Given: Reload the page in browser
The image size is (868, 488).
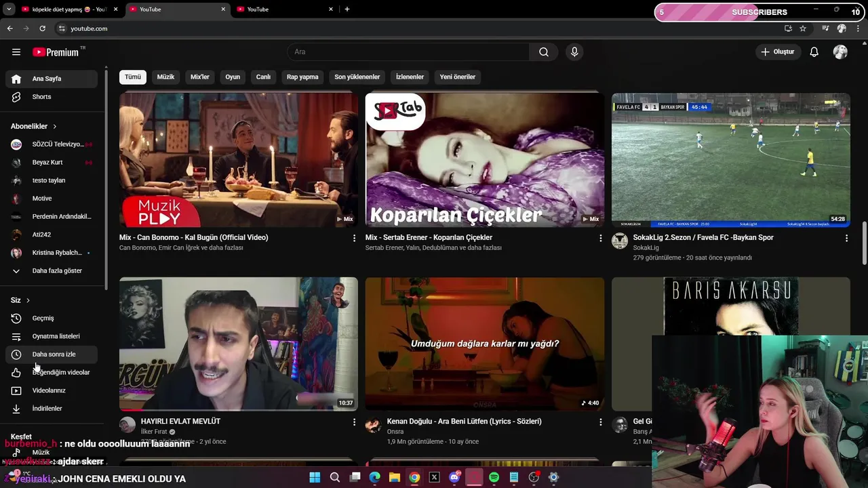Looking at the screenshot, I should (x=42, y=28).
